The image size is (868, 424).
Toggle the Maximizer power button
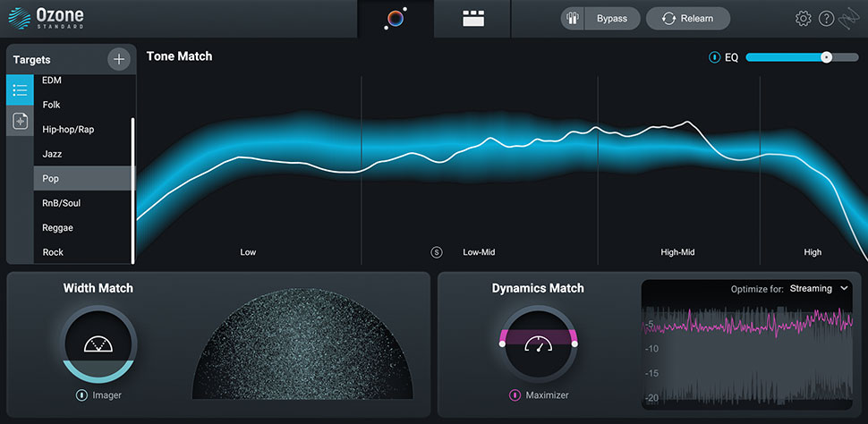[x=515, y=394]
